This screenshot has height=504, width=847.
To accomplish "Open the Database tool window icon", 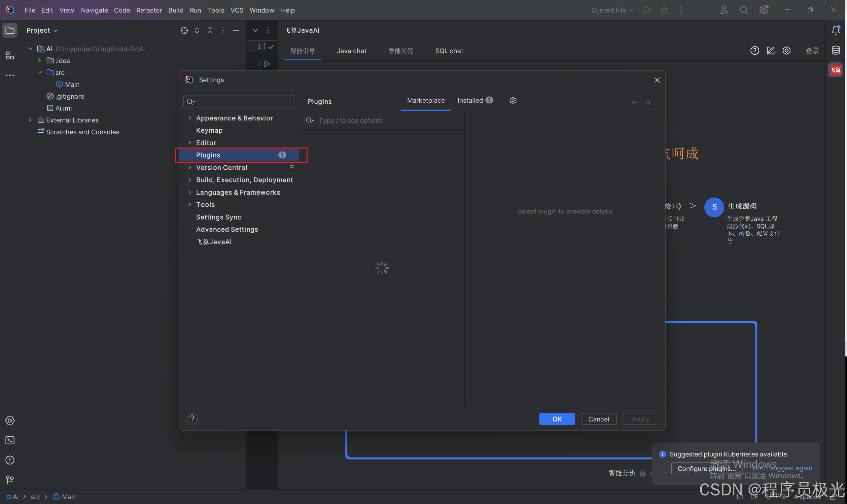I will [x=835, y=50].
